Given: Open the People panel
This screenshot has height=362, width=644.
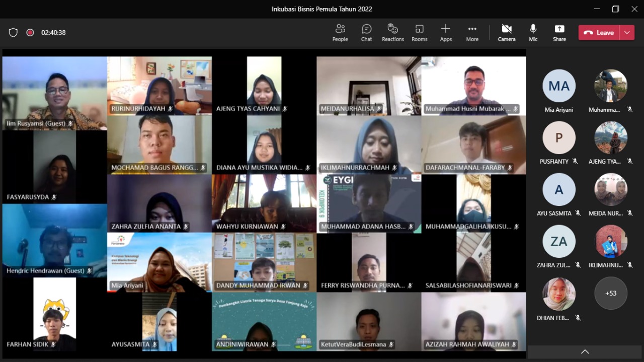Looking at the screenshot, I should (340, 33).
